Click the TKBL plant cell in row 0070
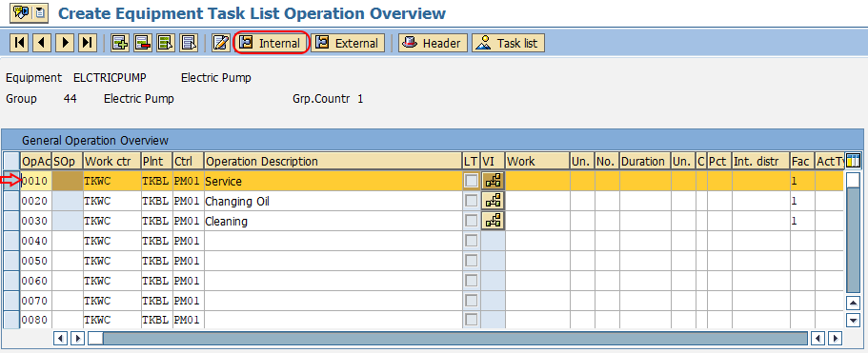The width and height of the screenshot is (868, 353). pyautogui.click(x=156, y=301)
